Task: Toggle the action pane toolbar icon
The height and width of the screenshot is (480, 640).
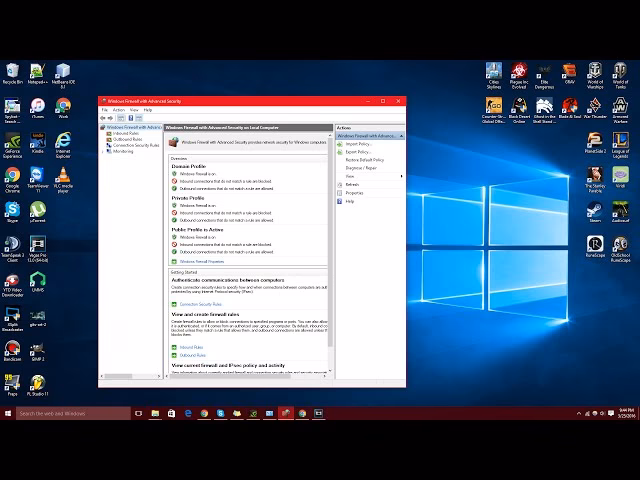Action: tap(139, 118)
